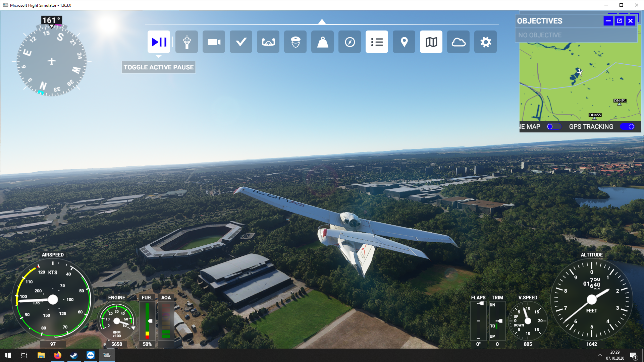Click the AOA indicator bar
Screen dimensions: 644x362
166,320
